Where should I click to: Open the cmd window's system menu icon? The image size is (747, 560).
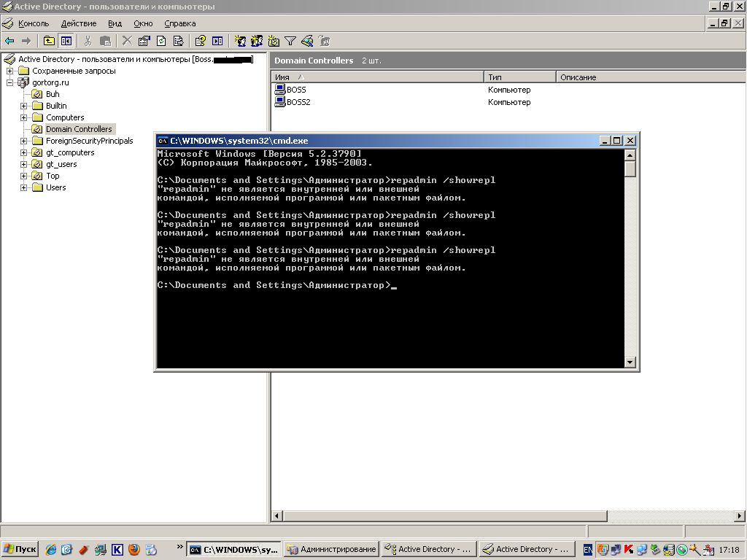[163, 141]
